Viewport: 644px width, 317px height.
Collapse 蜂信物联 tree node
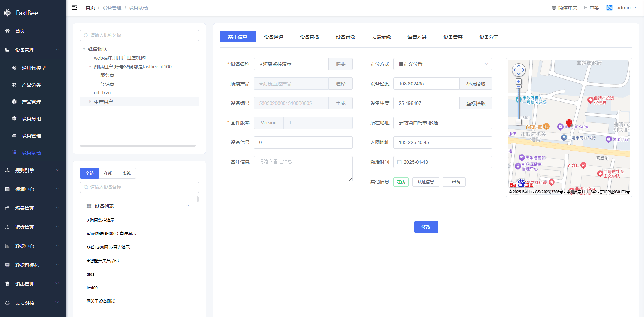(x=84, y=49)
